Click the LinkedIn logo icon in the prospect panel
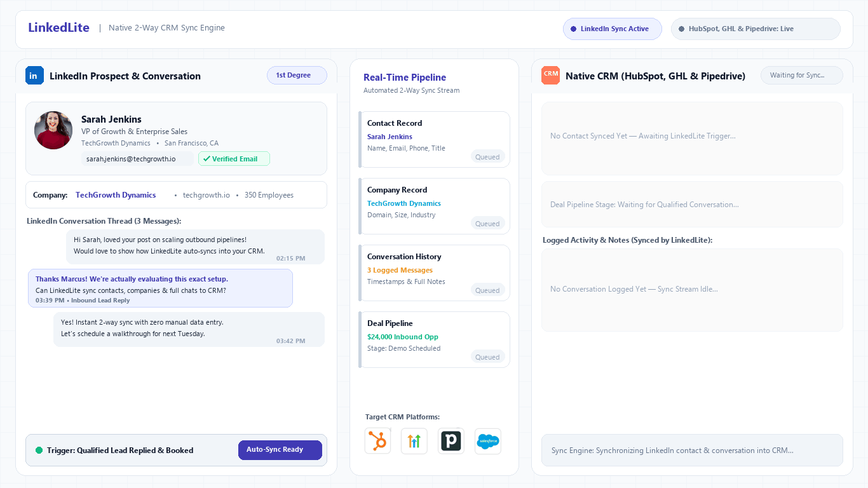Viewport: 868px width, 488px height. click(34, 76)
